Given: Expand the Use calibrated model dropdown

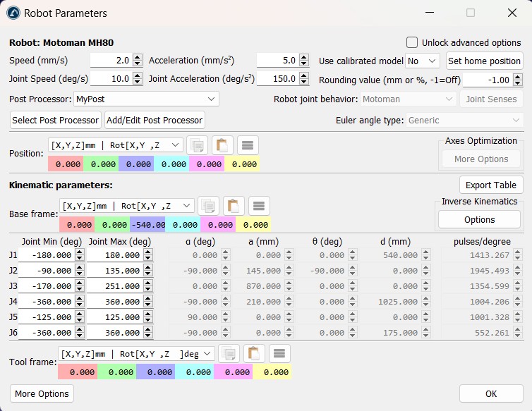Looking at the screenshot, I should tap(423, 61).
